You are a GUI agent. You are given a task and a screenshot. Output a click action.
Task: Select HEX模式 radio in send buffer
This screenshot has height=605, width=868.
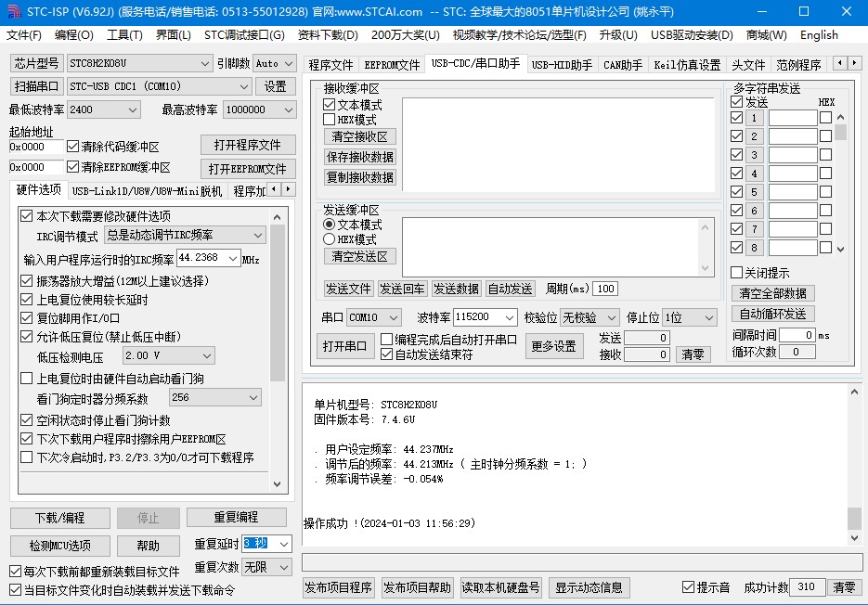(329, 239)
